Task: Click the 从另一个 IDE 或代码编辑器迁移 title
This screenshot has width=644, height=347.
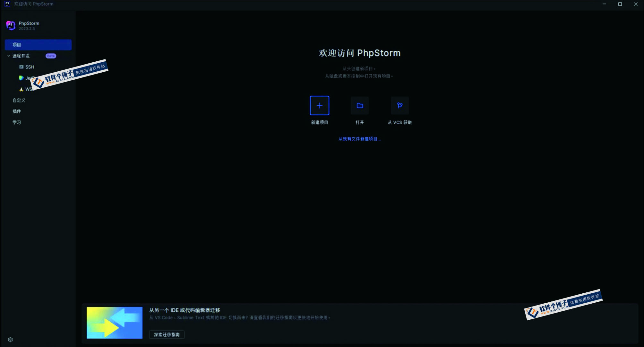Action: 185,310
